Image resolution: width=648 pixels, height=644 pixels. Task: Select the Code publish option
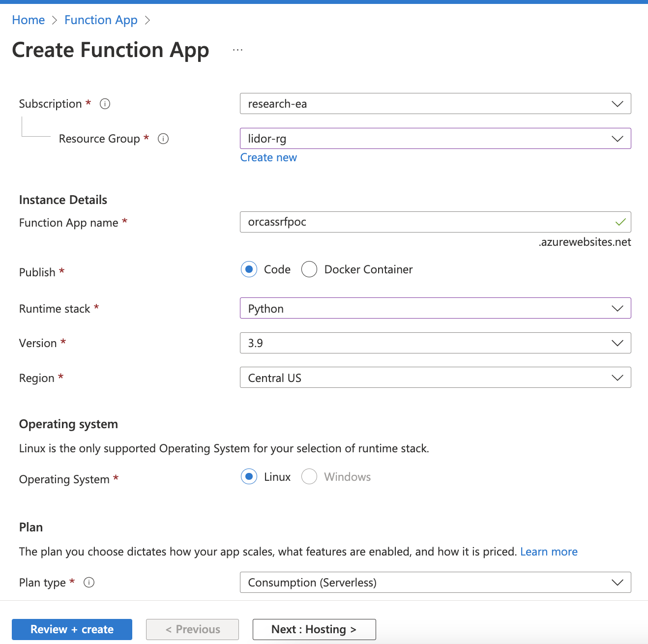249,269
